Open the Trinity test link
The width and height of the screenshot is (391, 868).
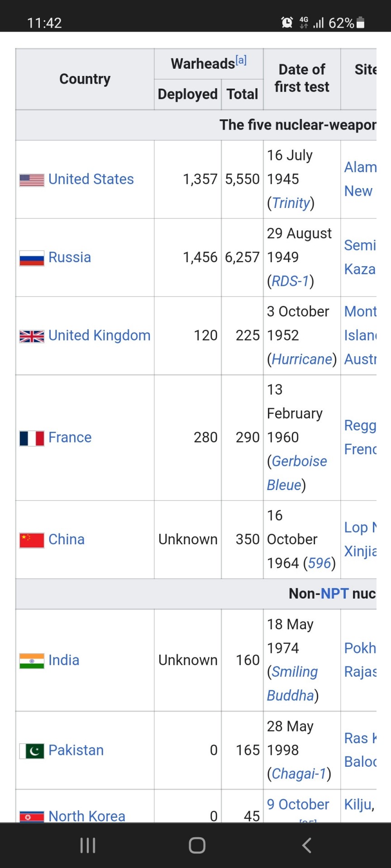pos(291,203)
